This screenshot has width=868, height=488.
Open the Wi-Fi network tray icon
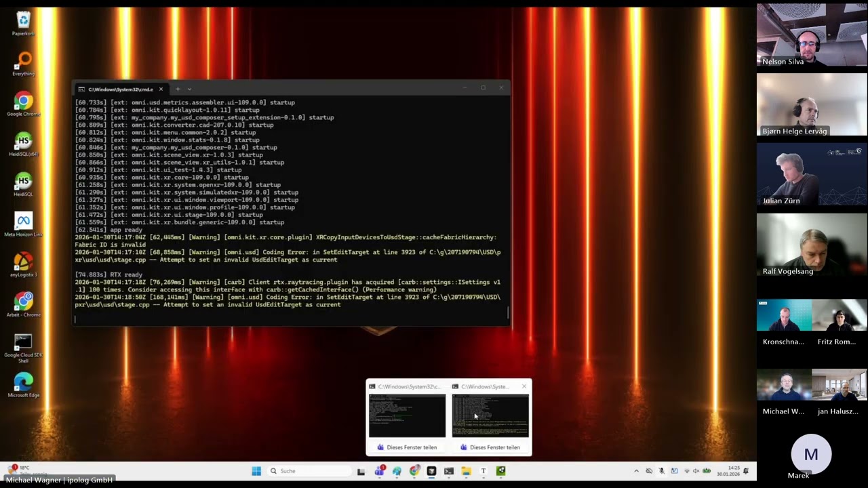687,471
